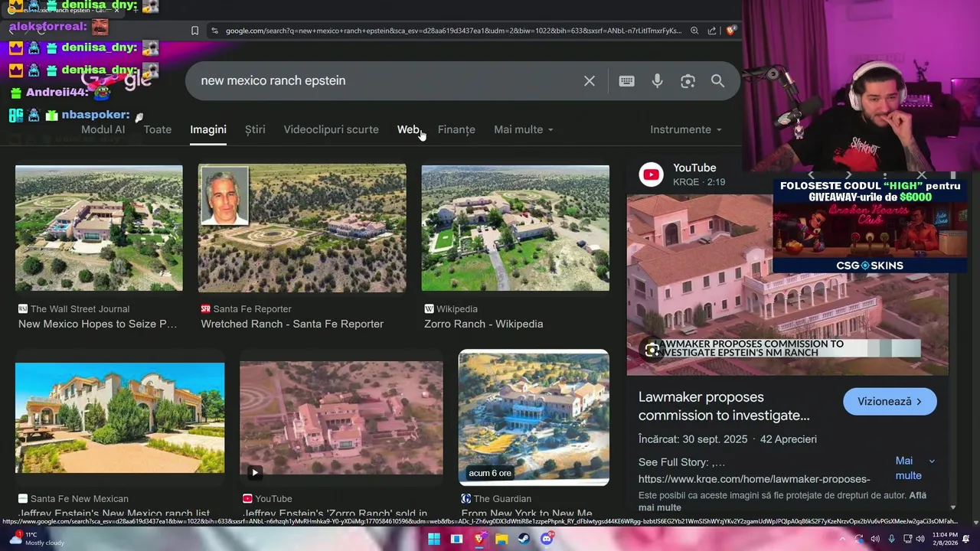Open Steam from the taskbar

tap(524, 539)
